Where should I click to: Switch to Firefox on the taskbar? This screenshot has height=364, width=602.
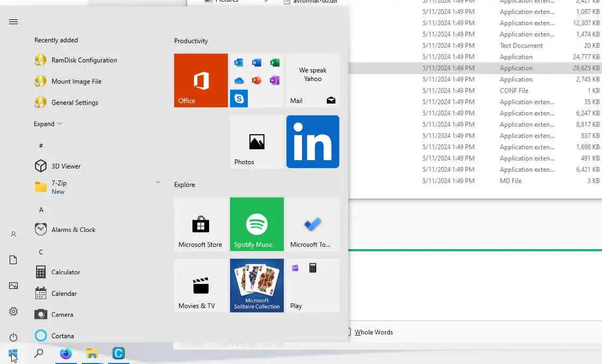[x=66, y=354]
